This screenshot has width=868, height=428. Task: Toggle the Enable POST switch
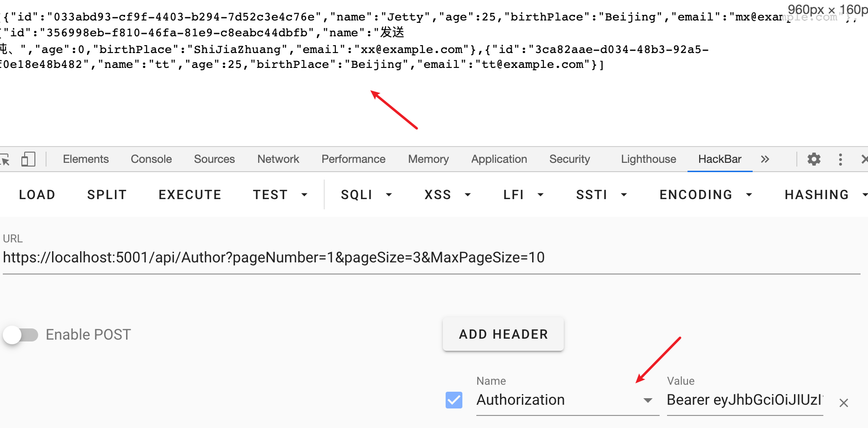[x=21, y=335]
